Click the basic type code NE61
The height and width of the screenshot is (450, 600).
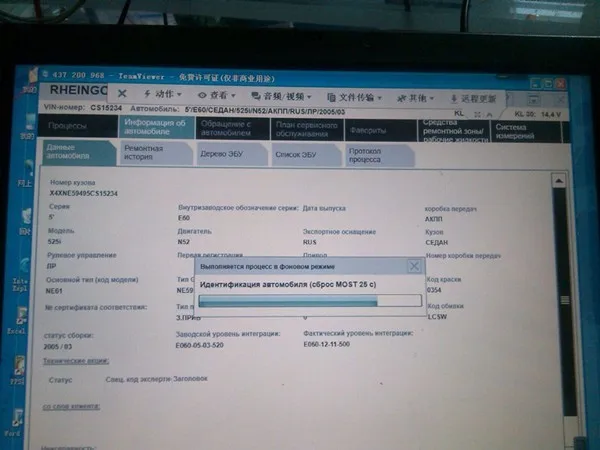tap(54, 291)
